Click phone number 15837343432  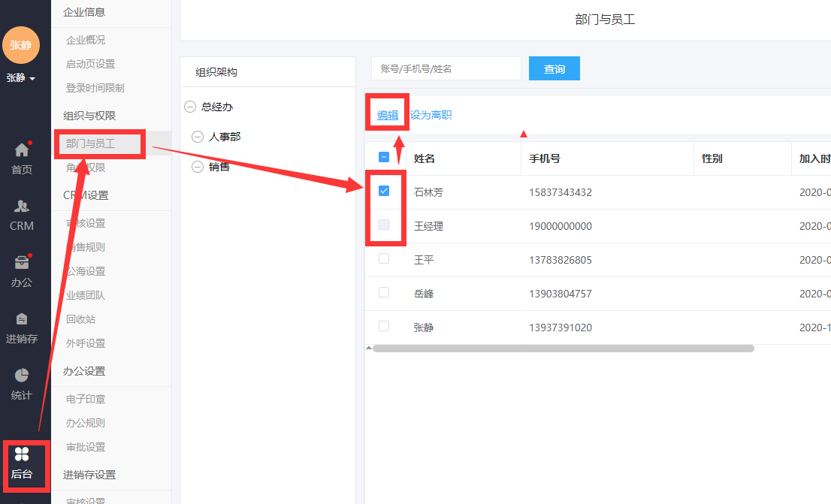[x=561, y=192]
